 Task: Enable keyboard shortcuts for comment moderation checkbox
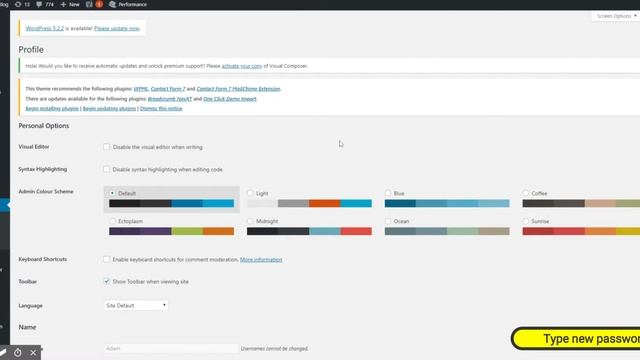[x=107, y=259]
